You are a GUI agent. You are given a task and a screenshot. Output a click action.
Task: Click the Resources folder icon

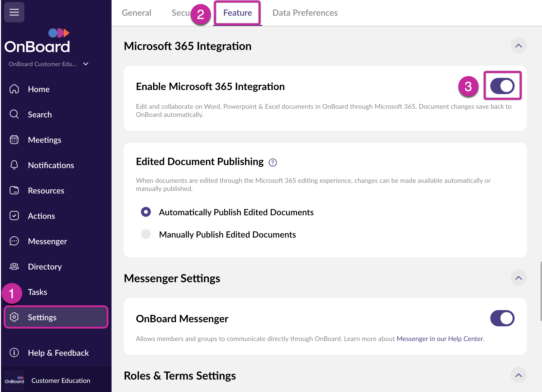(14, 190)
